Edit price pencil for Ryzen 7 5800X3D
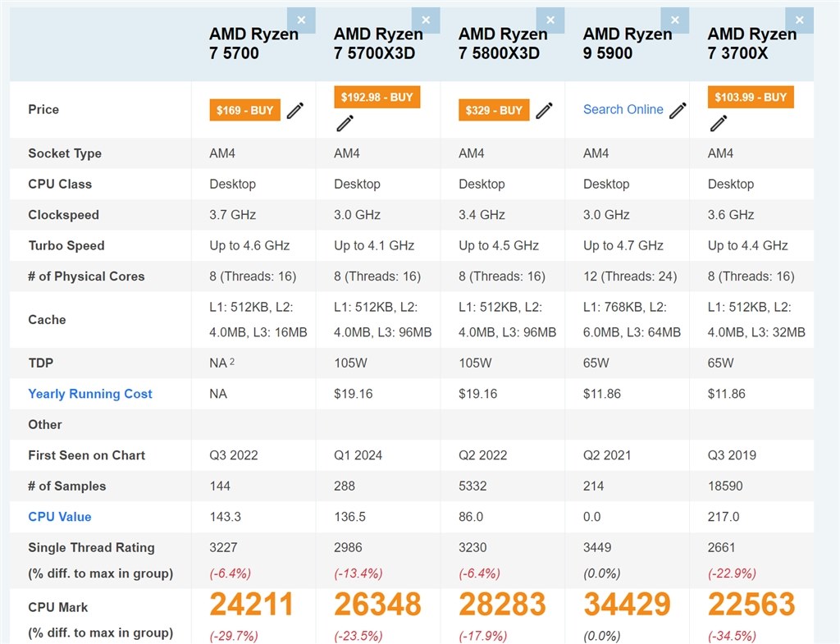 545,111
